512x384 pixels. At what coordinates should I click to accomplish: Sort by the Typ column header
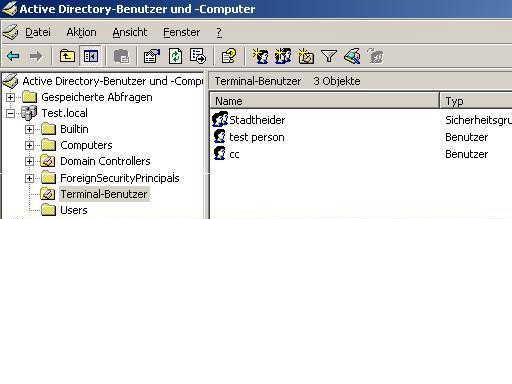tap(476, 101)
